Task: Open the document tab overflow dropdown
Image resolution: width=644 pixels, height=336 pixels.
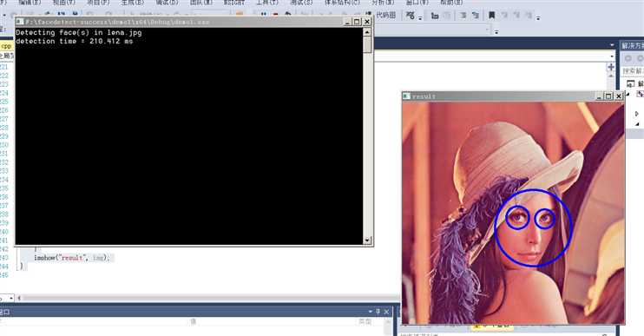Action: click(612, 45)
